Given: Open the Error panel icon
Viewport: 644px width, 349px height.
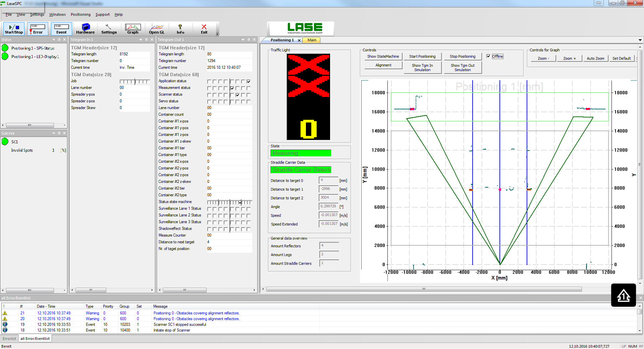Looking at the screenshot, I should [x=38, y=29].
